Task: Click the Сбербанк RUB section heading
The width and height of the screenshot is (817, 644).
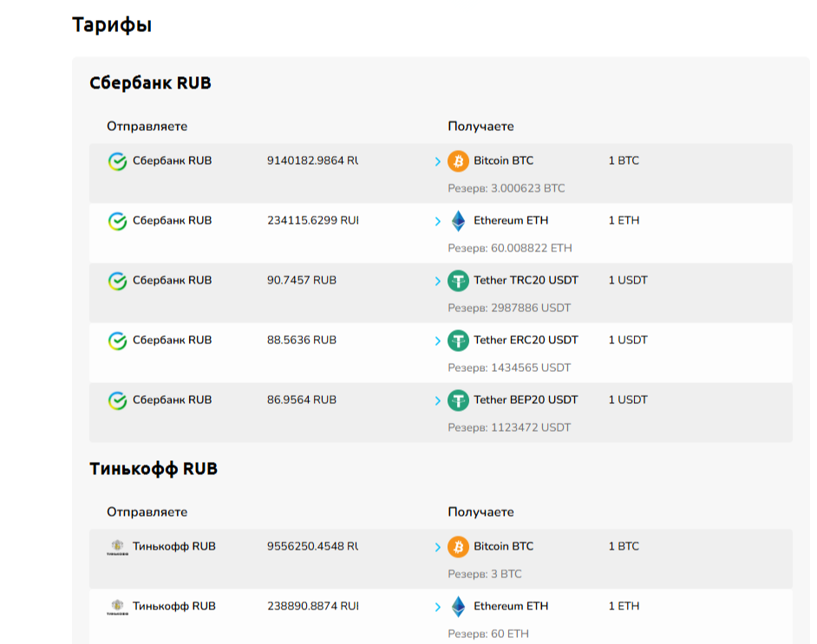Action: click(x=150, y=83)
